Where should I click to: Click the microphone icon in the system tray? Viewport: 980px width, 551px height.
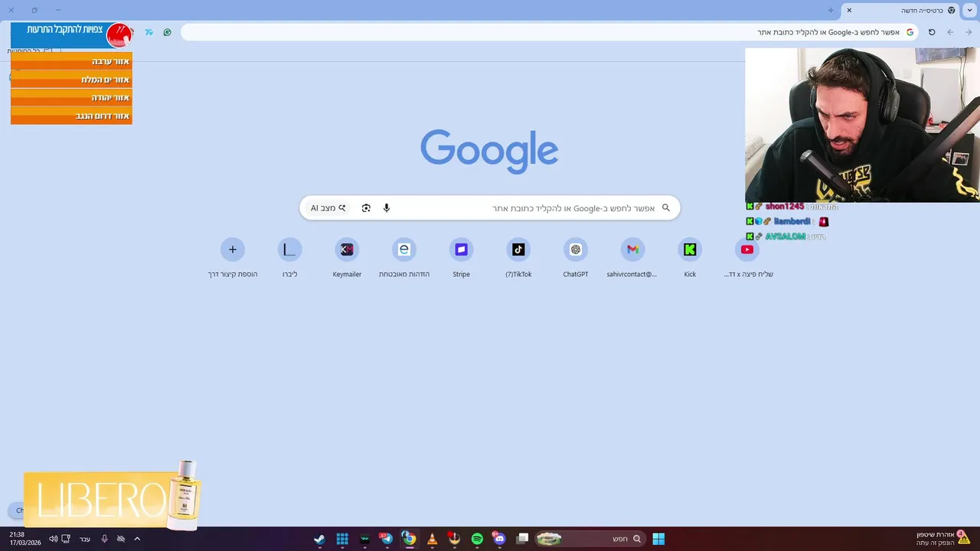point(104,539)
